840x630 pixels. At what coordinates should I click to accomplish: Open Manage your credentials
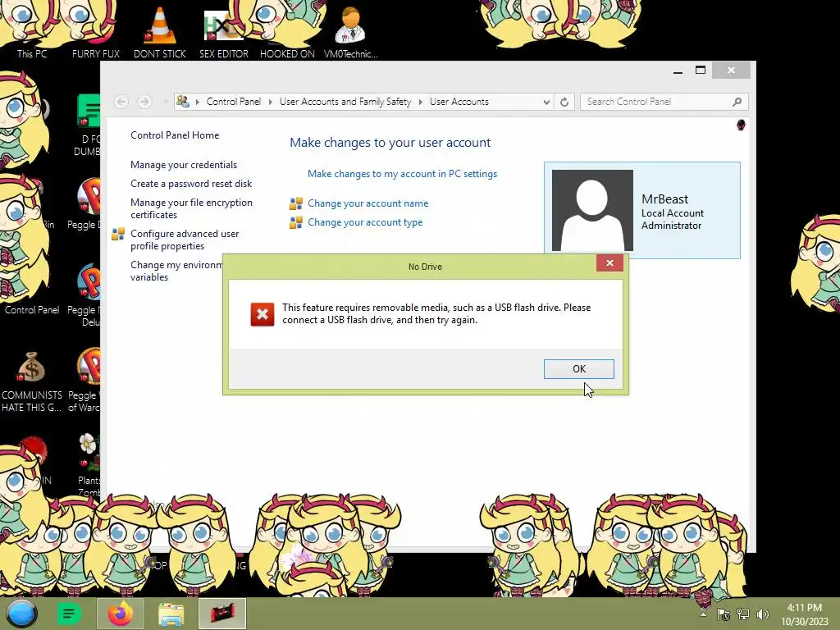click(184, 164)
